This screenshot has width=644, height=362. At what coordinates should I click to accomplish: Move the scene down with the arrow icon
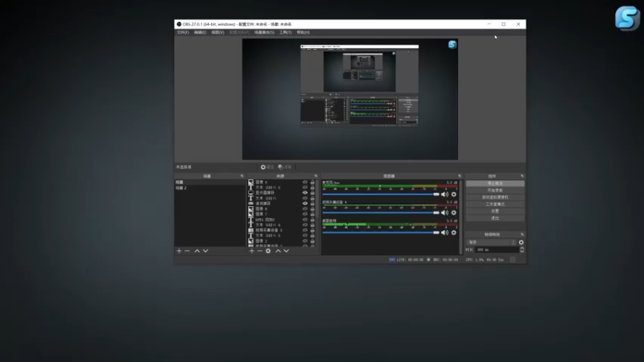pyautogui.click(x=205, y=251)
